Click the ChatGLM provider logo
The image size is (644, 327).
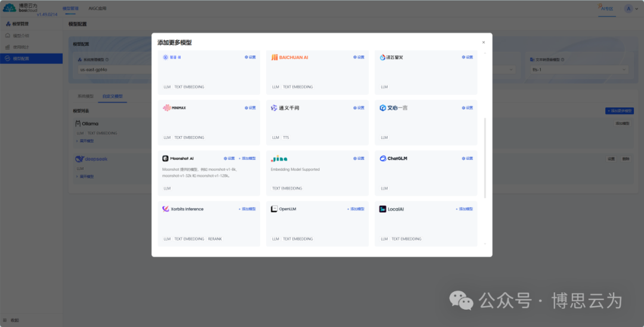394,159
